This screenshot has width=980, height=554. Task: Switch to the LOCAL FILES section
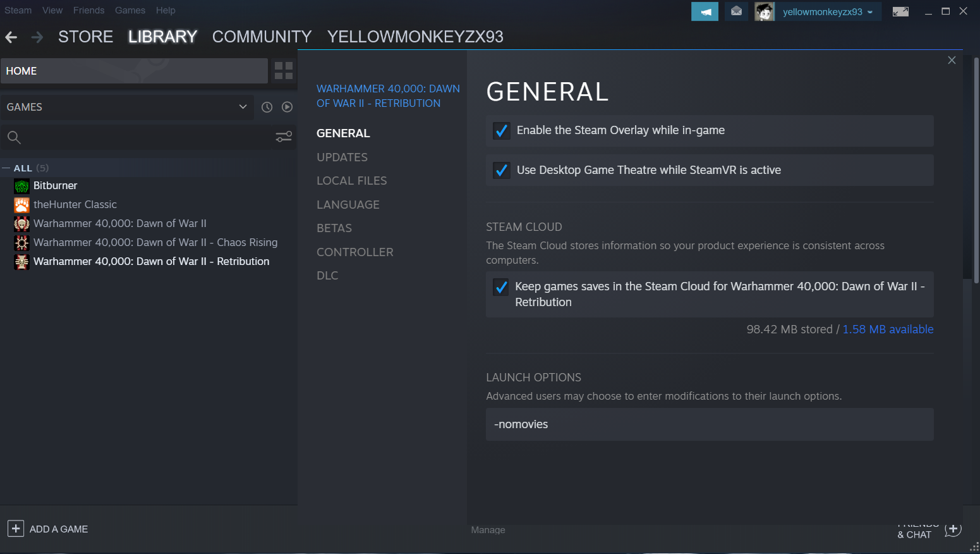pos(352,181)
